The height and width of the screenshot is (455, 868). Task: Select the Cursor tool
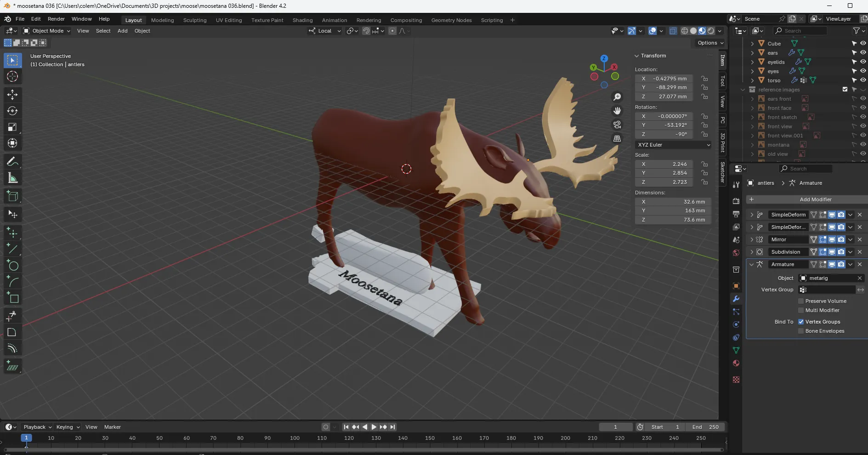tap(12, 76)
